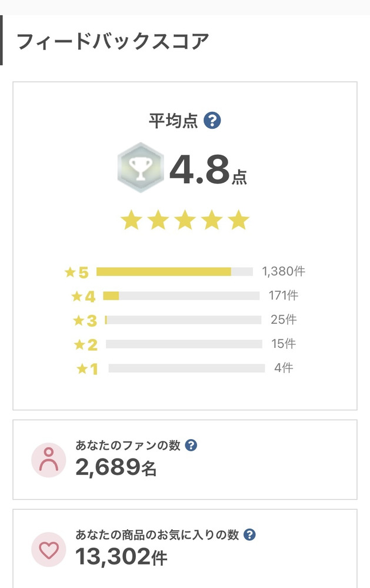
Task: Open help for あなたの商品のお気に入りの数
Action: [x=249, y=534]
